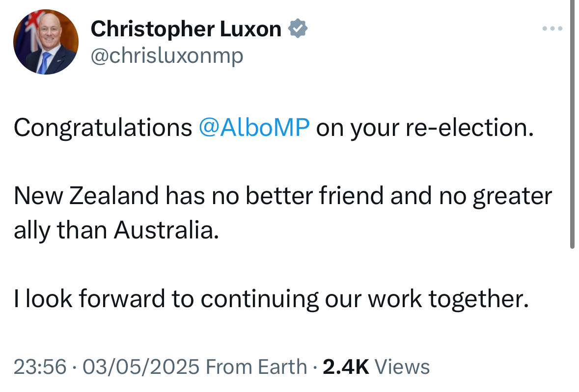Click the From Earth location label
The width and height of the screenshot is (579, 392).
tap(256, 366)
